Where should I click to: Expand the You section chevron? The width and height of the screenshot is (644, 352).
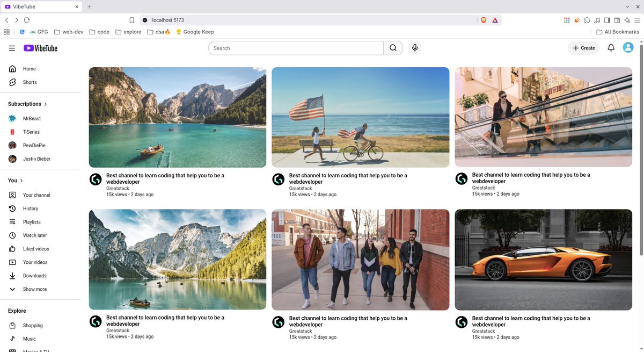tap(21, 181)
